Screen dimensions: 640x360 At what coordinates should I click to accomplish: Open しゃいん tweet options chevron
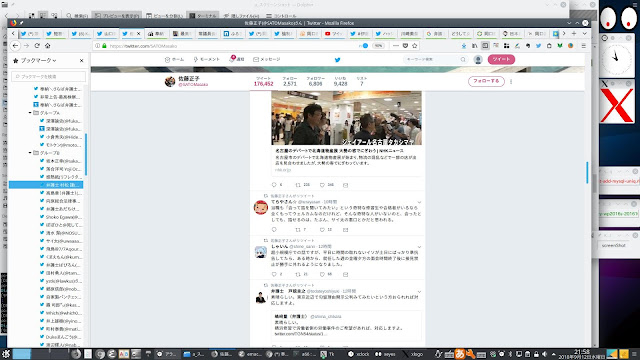419,247
